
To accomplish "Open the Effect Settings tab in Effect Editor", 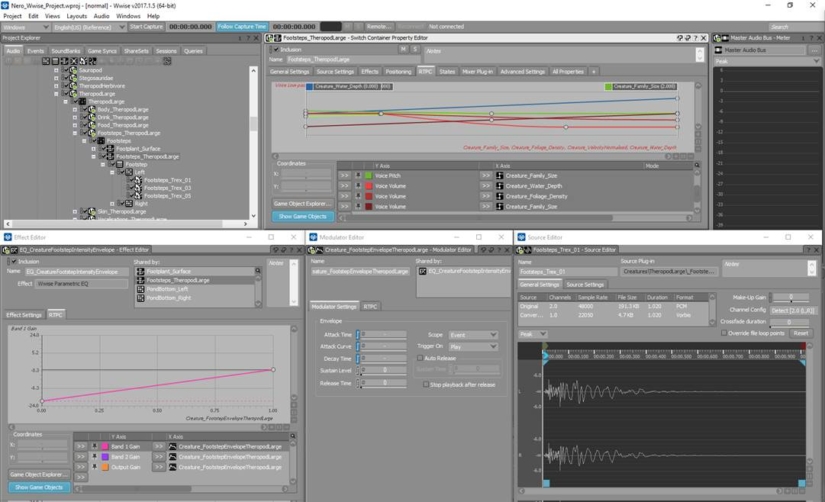I will [x=24, y=315].
